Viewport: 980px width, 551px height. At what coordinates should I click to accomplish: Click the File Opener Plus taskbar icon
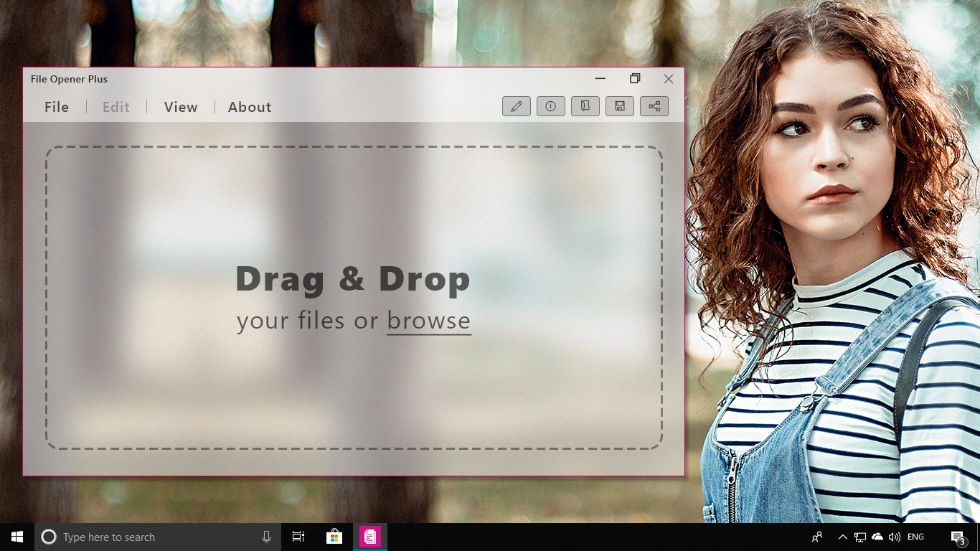click(x=370, y=537)
